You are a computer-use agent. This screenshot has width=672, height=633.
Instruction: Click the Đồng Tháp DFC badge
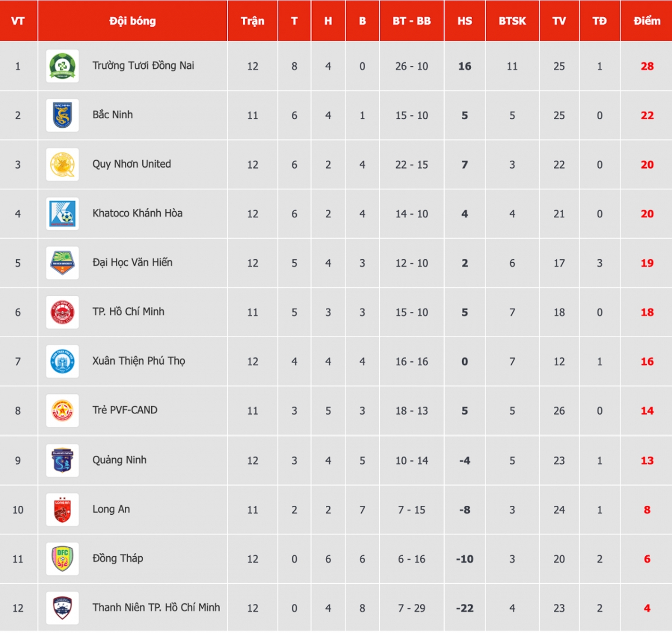pos(62,559)
